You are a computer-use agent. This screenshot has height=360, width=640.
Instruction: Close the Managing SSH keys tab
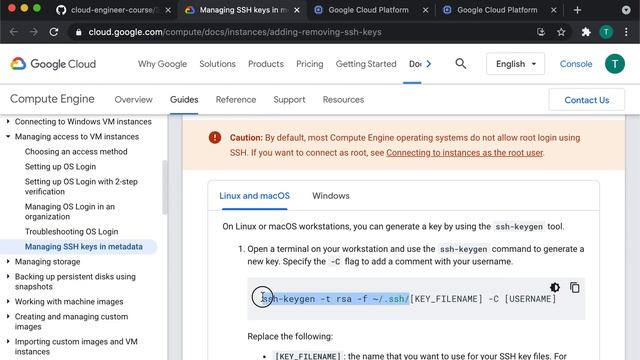297,10
